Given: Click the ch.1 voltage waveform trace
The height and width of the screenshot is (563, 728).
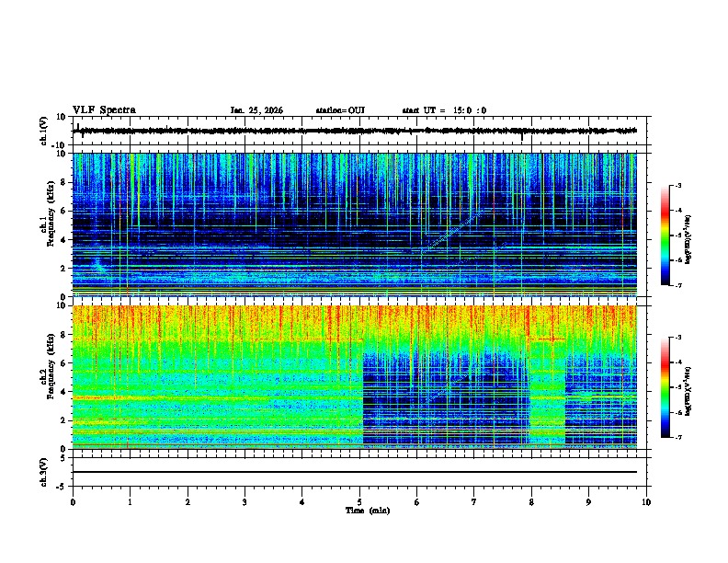Looking at the screenshot, I should click(x=355, y=131).
